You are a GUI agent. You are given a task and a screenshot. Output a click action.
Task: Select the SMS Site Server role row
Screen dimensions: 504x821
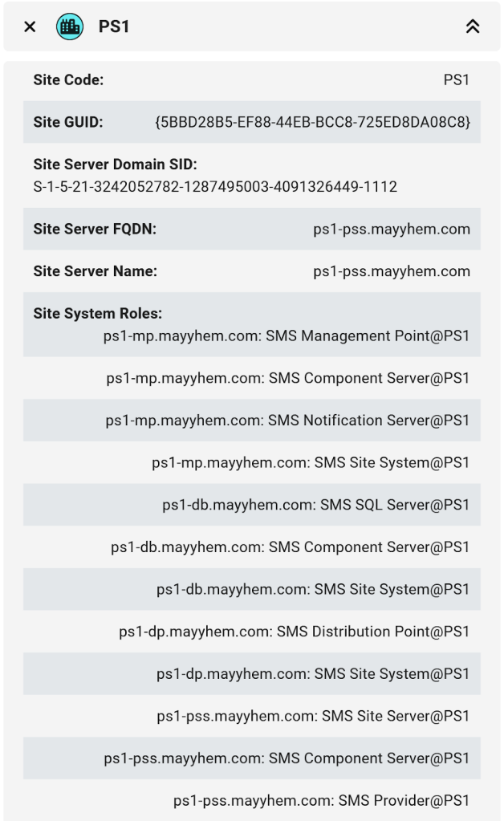(x=313, y=716)
